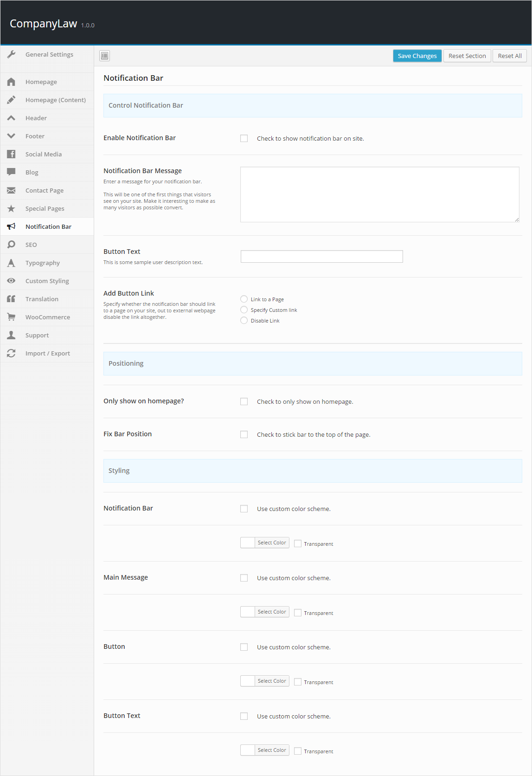Image resolution: width=532 pixels, height=776 pixels.
Task: Open the Import / Export menu item
Action: [47, 353]
